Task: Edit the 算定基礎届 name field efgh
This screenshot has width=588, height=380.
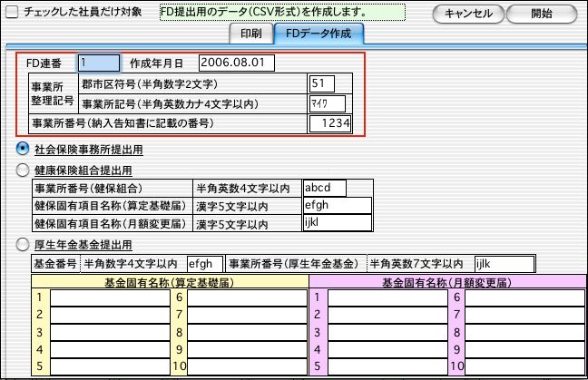Action: [338, 205]
